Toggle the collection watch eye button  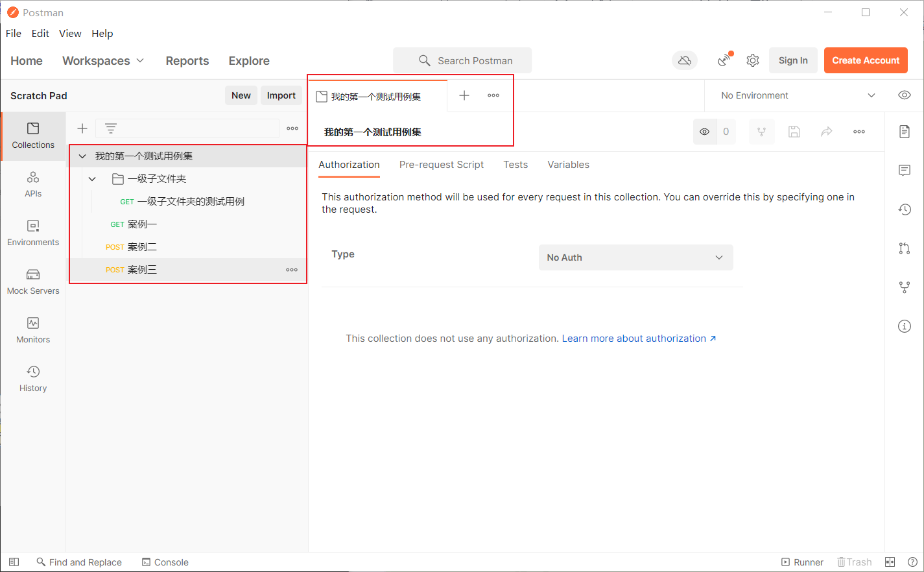click(704, 132)
